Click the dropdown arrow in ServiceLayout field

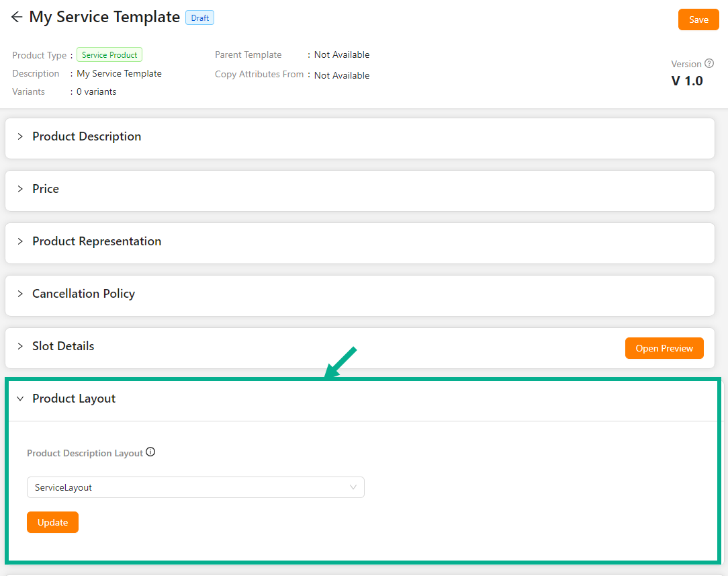point(353,487)
